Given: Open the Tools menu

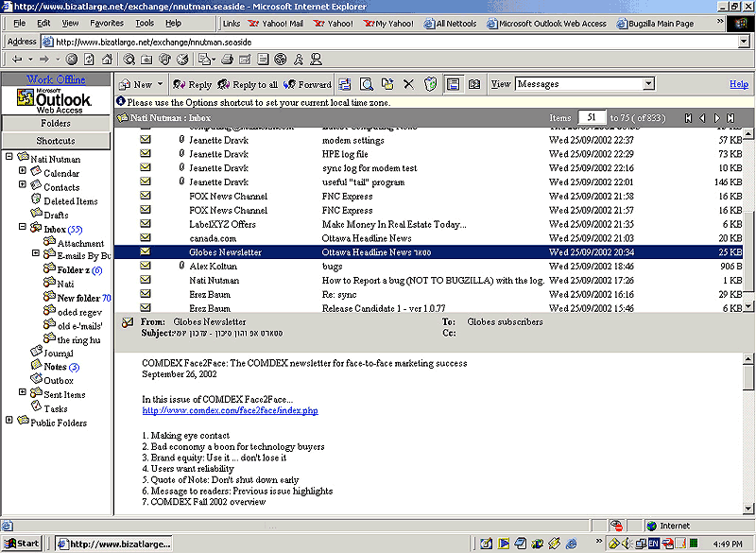Looking at the screenshot, I should (145, 23).
